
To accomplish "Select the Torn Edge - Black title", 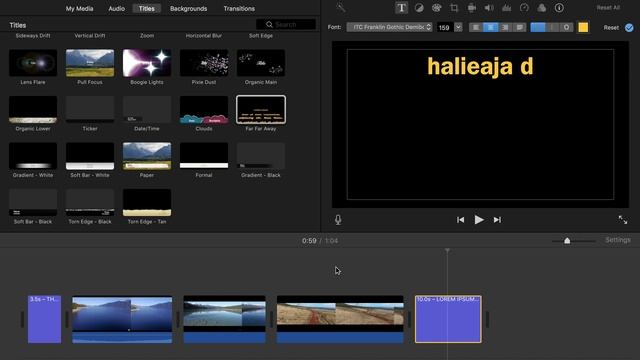I will click(x=90, y=202).
